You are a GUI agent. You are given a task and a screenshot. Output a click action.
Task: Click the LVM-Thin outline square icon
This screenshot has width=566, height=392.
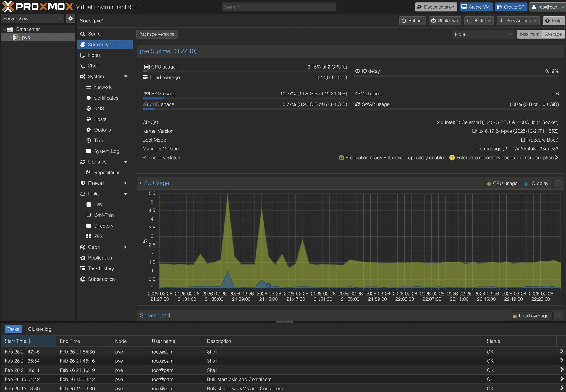pyautogui.click(x=88, y=215)
